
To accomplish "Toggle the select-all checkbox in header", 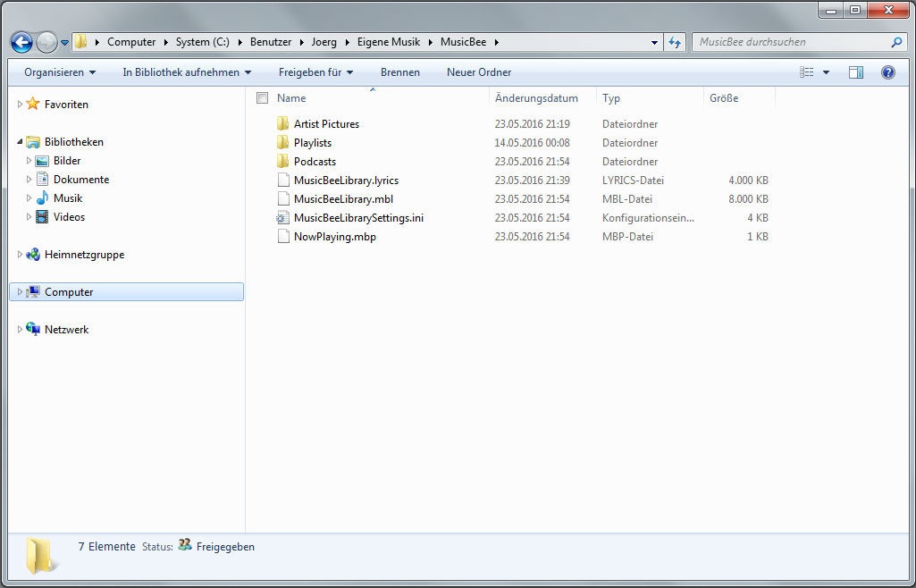I will [x=263, y=98].
